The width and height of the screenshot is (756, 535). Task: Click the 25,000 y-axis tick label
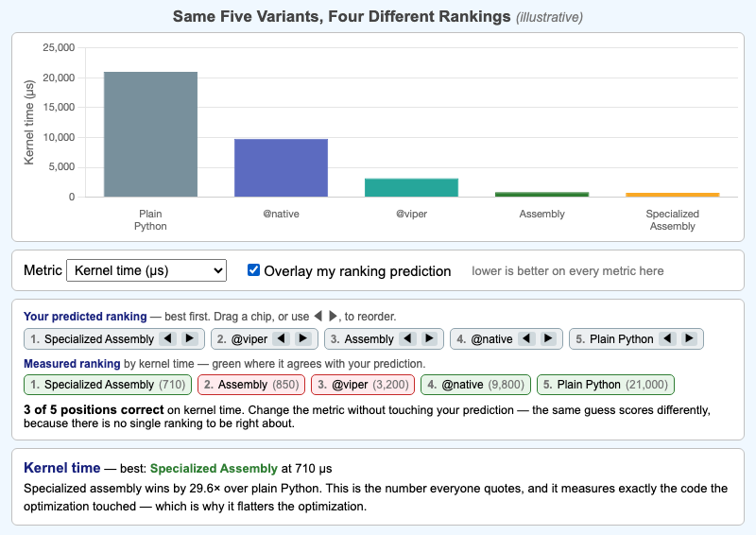click(59, 47)
